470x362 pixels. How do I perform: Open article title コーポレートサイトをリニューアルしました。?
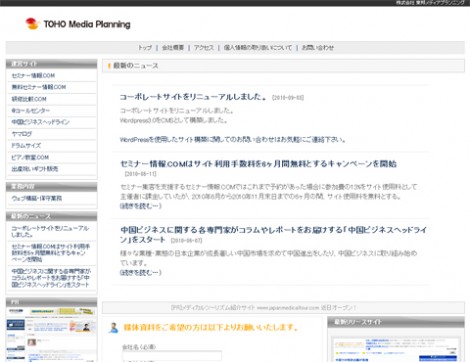[x=193, y=97]
